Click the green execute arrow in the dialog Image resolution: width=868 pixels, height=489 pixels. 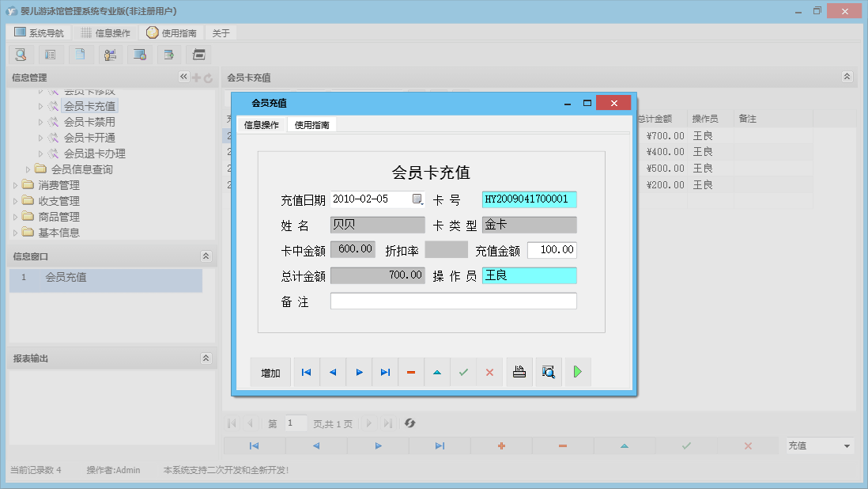point(578,372)
